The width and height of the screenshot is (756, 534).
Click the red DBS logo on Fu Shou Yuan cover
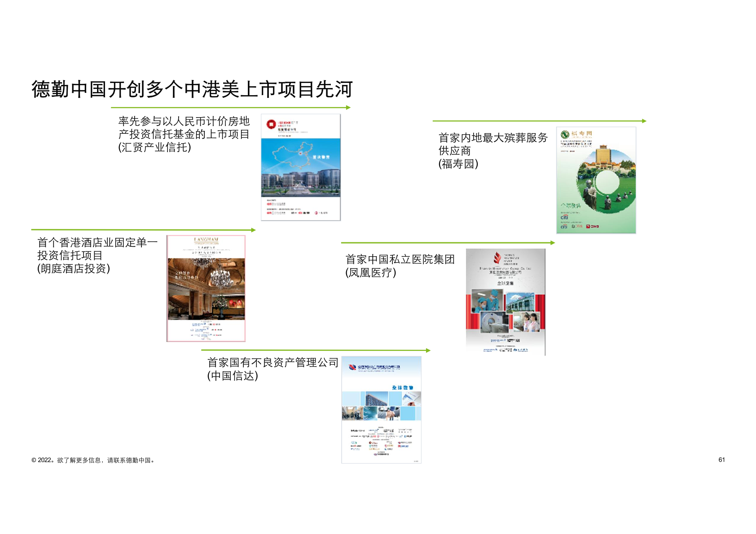click(x=593, y=227)
